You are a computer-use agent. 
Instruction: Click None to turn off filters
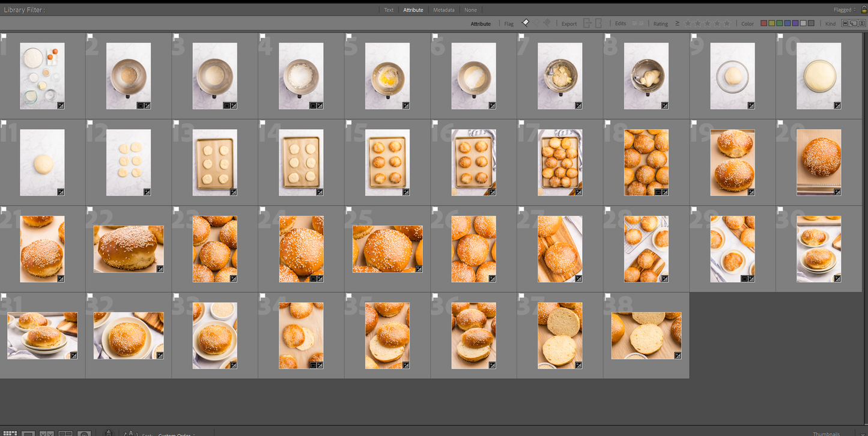(x=470, y=10)
